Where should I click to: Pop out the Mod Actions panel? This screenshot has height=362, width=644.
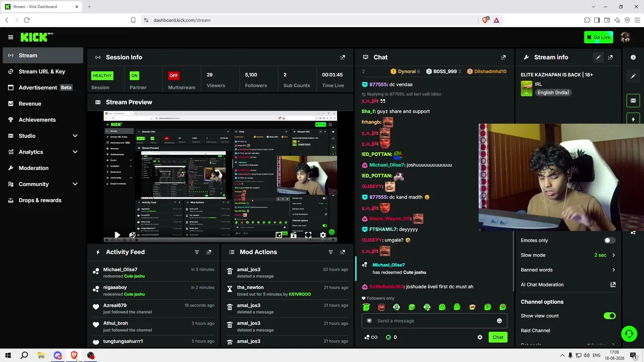(343, 252)
